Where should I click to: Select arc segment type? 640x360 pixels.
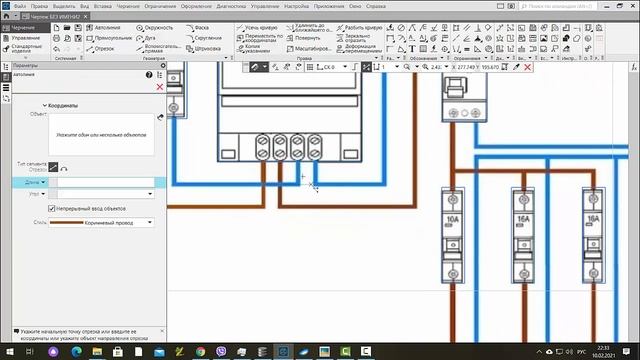coord(64,169)
